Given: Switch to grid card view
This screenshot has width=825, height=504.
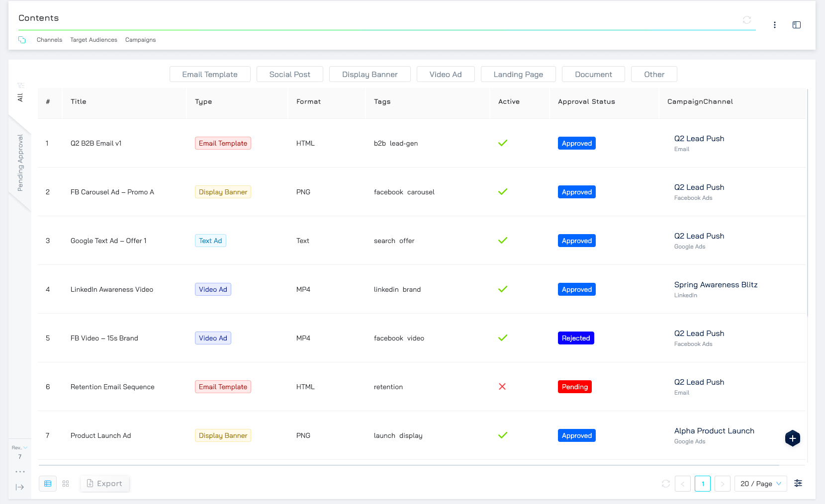Looking at the screenshot, I should click(x=66, y=484).
